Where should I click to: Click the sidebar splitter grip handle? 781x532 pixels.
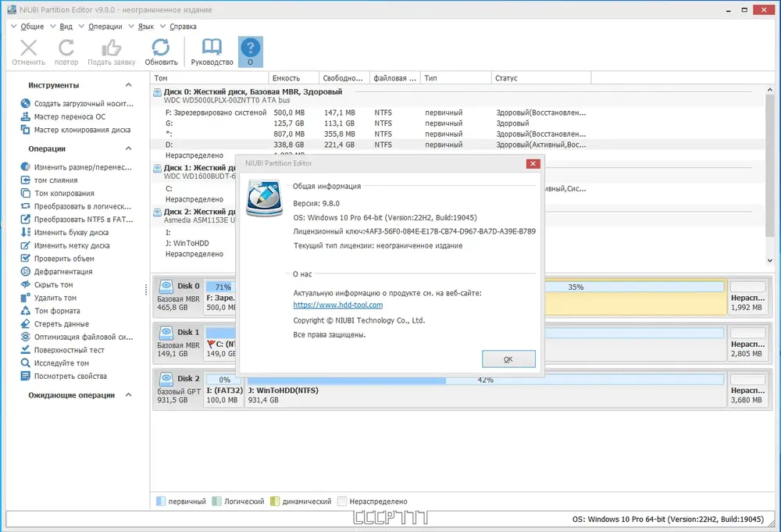coord(145,289)
